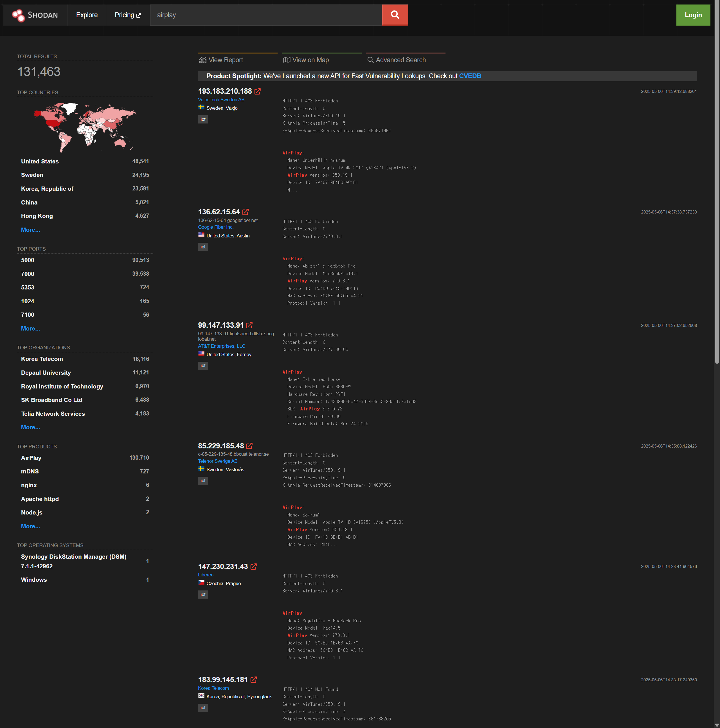
Task: Open external link icon for 147.230.231.43
Action: click(254, 567)
